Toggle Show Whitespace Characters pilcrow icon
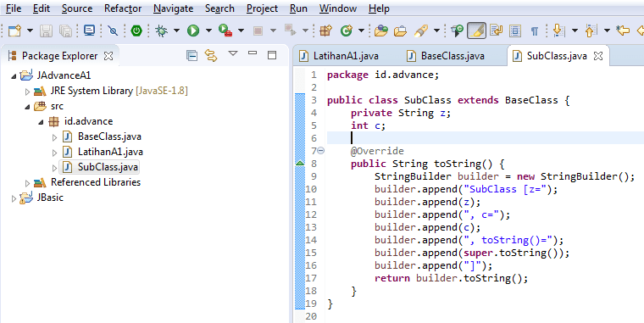 click(535, 31)
